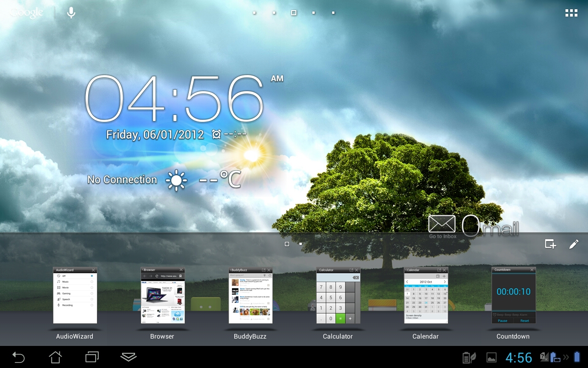588x368 pixels.
Task: Tap the No Connection weather status
Action: [x=122, y=180]
